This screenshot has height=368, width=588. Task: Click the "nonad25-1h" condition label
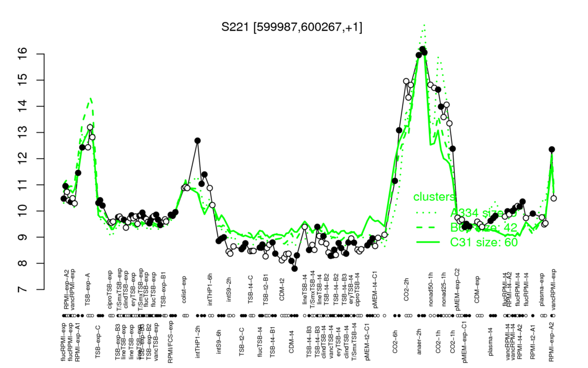coord(444,290)
